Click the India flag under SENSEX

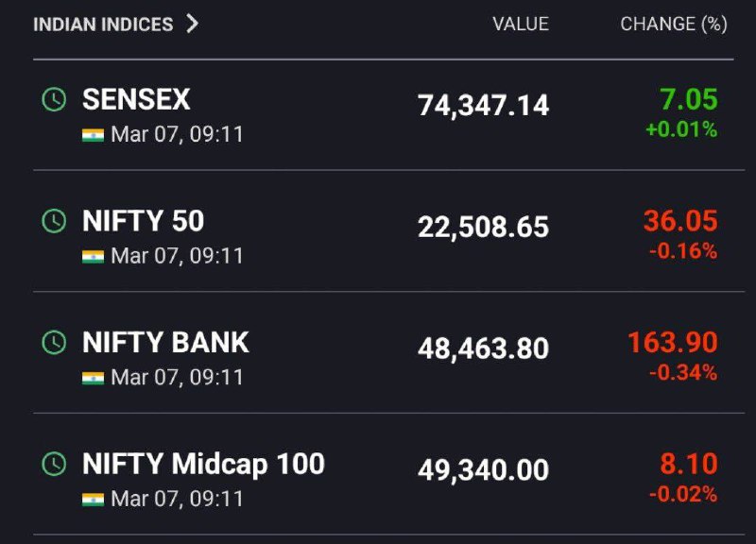(x=93, y=135)
